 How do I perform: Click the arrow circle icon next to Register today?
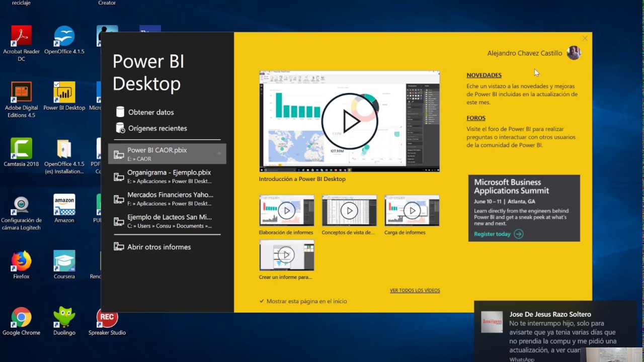tap(519, 234)
